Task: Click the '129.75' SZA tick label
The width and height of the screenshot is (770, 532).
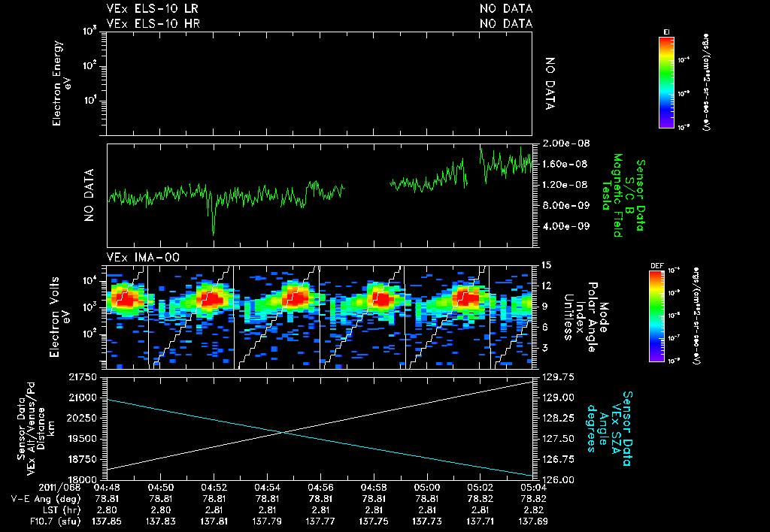Action: [559, 377]
